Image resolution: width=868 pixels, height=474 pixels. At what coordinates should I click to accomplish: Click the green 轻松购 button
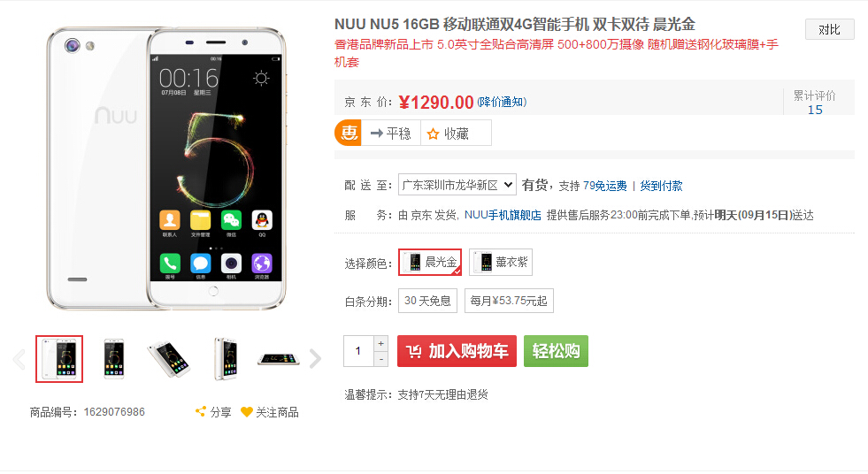(x=556, y=351)
